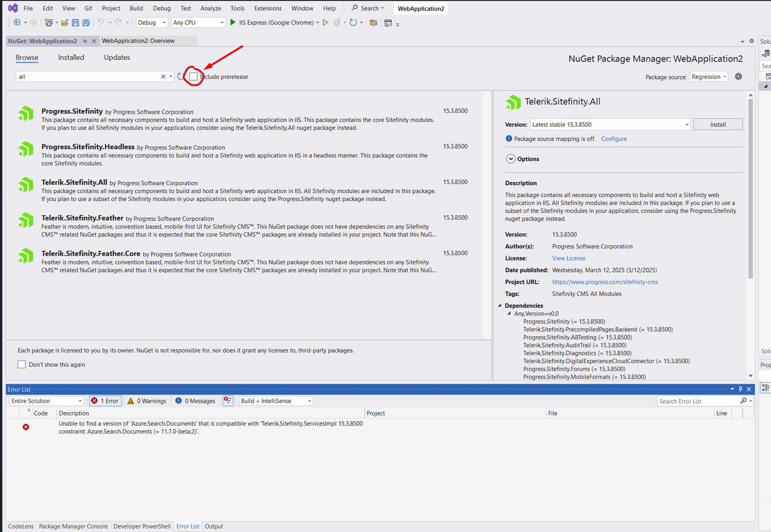Click the filter icon in Error List toolbar

227,400
